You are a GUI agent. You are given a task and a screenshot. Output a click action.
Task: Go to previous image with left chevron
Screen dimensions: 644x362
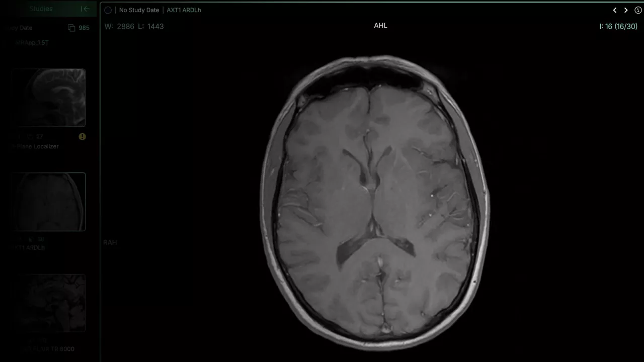[614, 10]
